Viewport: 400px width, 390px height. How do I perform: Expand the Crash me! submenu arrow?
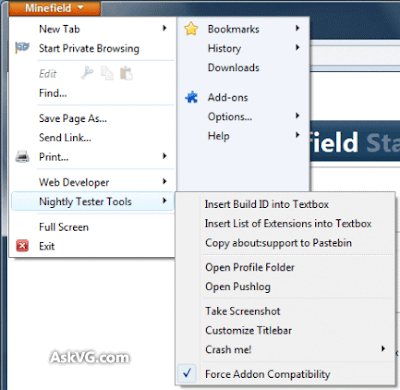383,349
